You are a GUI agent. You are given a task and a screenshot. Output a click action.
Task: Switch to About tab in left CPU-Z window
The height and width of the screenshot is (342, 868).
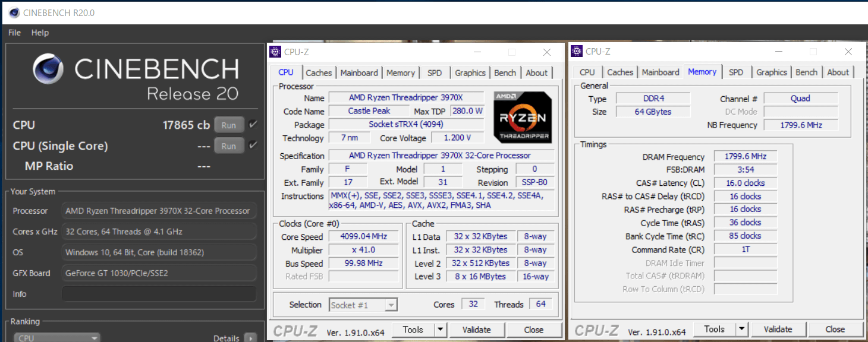pos(537,73)
